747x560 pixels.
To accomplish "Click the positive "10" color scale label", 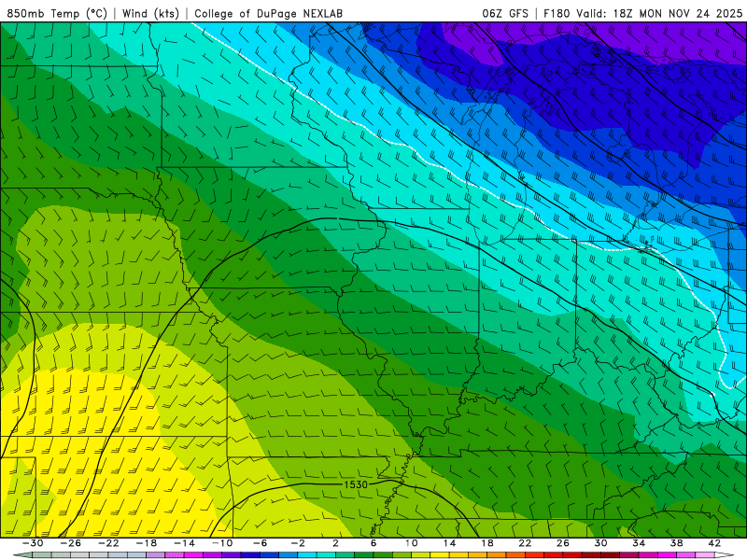I will 412,543.
